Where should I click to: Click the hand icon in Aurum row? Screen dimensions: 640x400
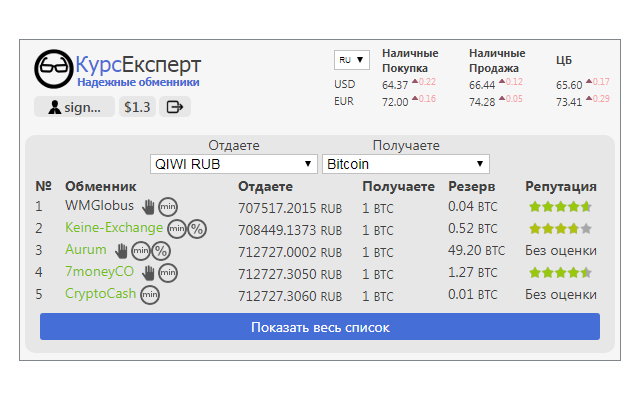121,251
